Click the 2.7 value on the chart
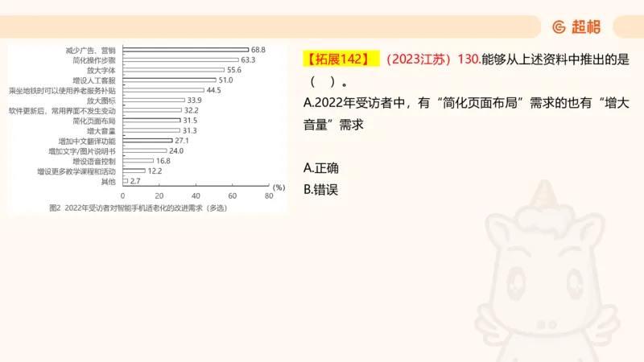 (135, 181)
